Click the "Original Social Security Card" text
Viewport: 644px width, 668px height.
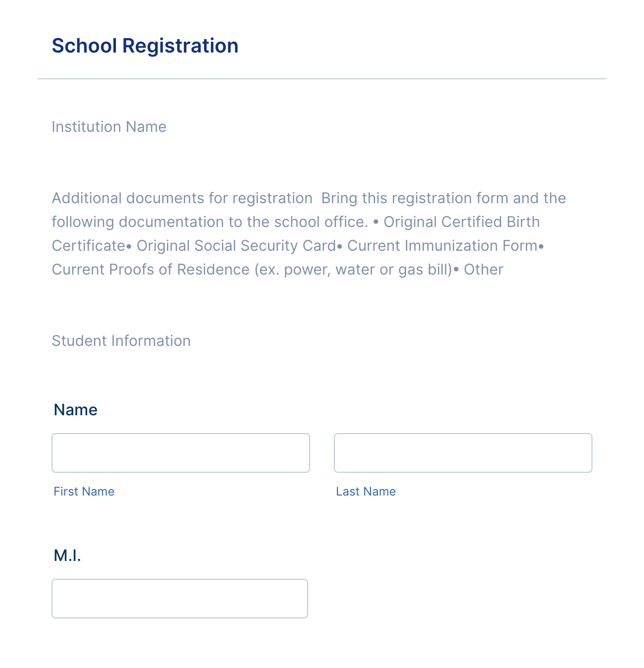(236, 246)
